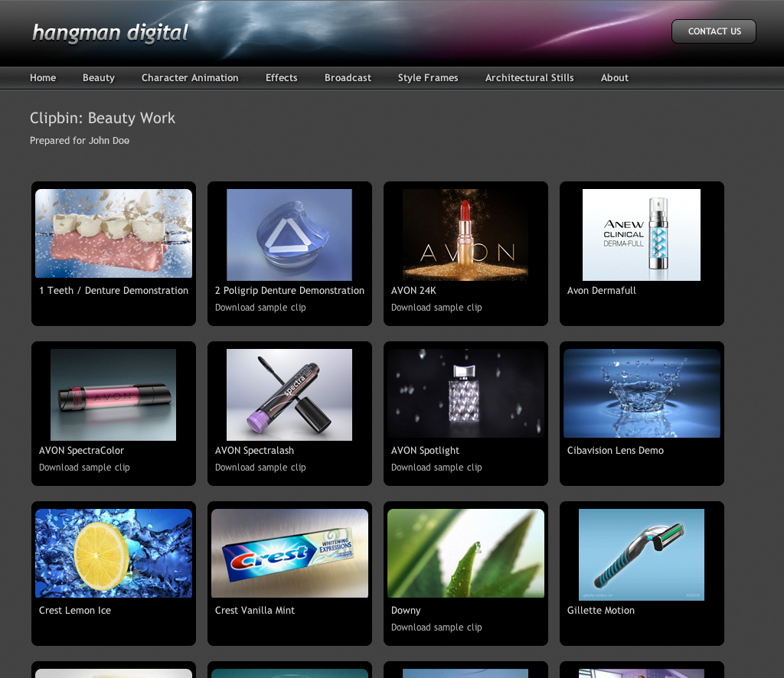Screen dimensions: 784x678
Task: Open the About navigation item
Action: pos(615,78)
